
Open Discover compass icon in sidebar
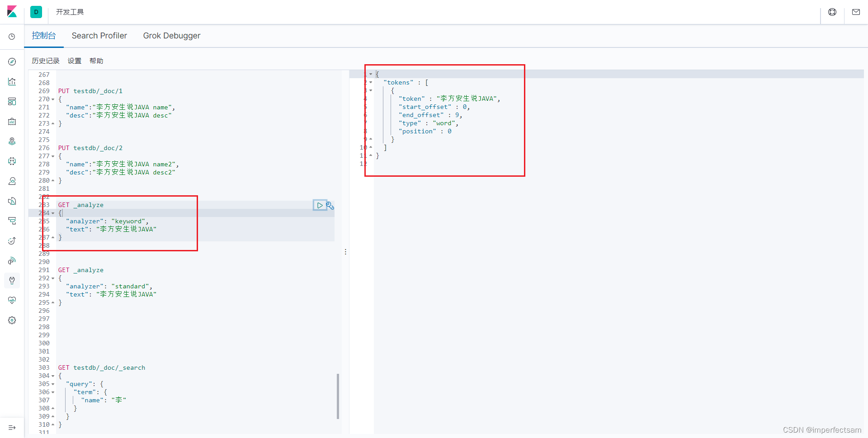pyautogui.click(x=12, y=61)
